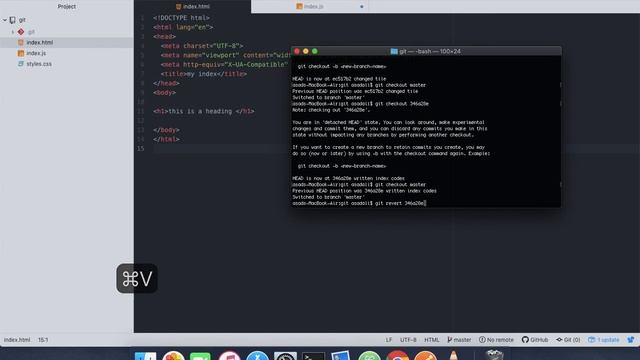This screenshot has width=640, height=360.
Task: Click the git revert command line in terminal
Action: tap(359, 203)
